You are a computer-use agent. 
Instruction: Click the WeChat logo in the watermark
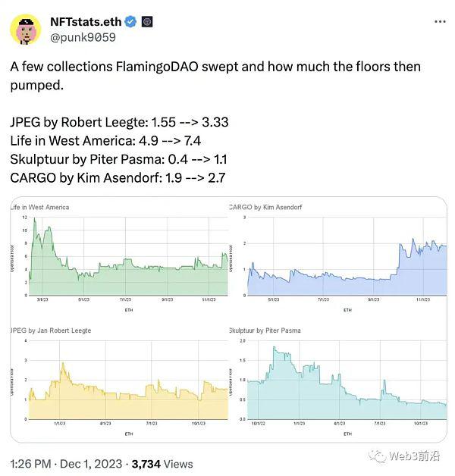(x=377, y=456)
